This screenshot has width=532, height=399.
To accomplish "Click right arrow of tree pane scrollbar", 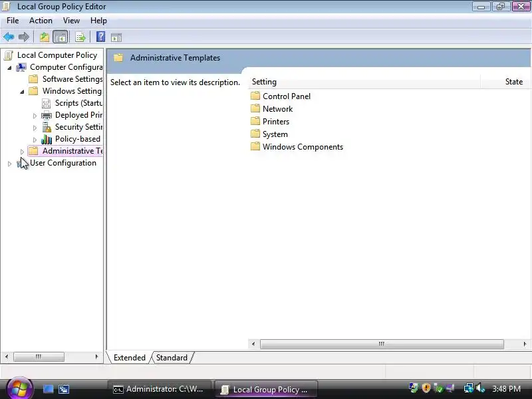I will pos(96,356).
